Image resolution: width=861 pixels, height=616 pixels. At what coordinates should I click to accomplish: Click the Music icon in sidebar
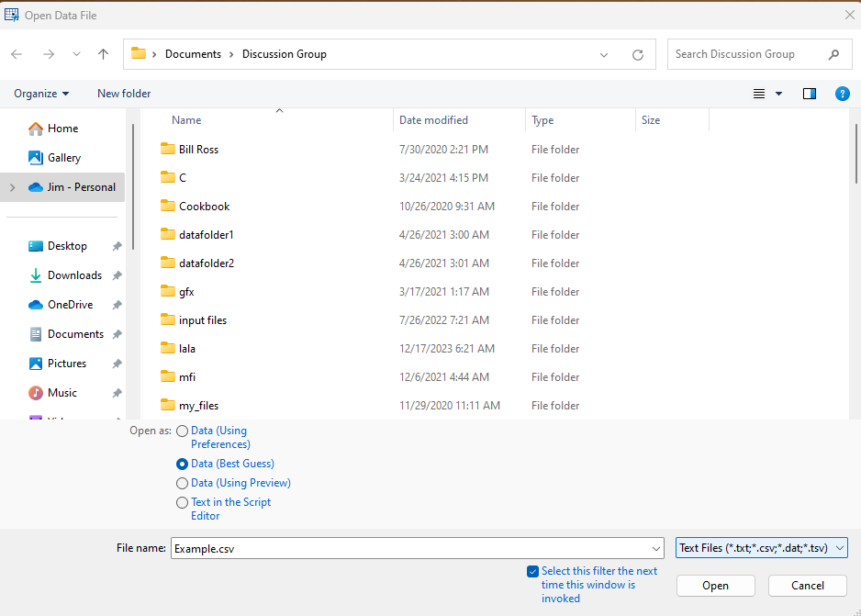tap(36, 393)
